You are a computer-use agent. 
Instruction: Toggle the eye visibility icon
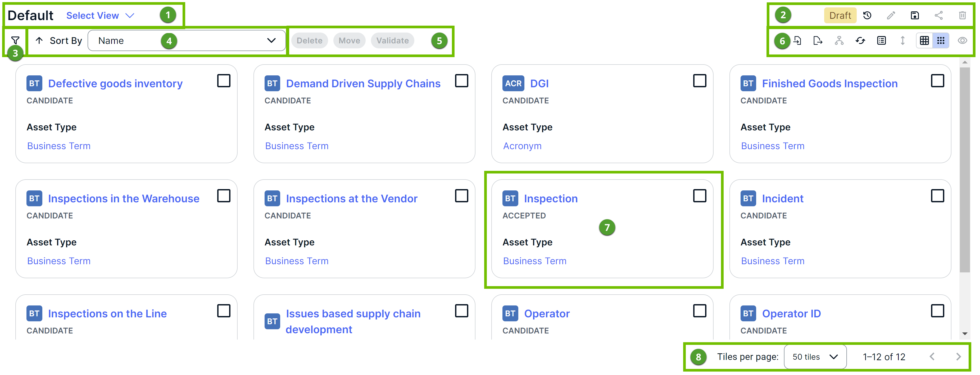click(962, 41)
